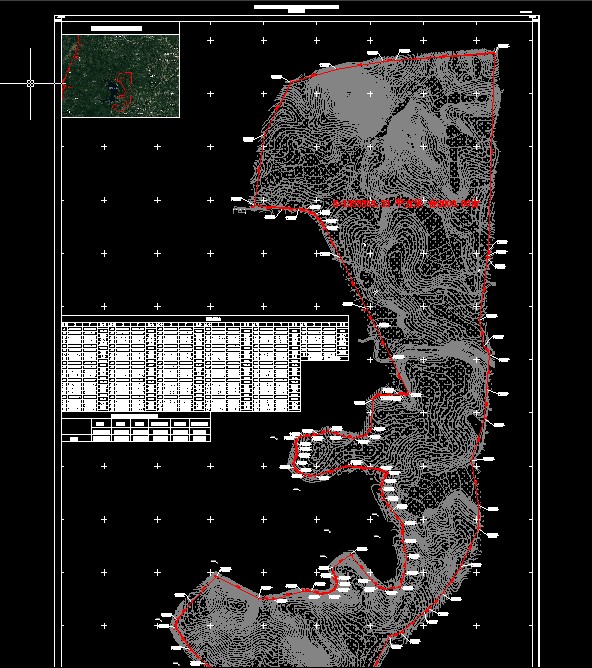Click the northeast corner boundary point label
The height and width of the screenshot is (668, 592).
point(503,46)
